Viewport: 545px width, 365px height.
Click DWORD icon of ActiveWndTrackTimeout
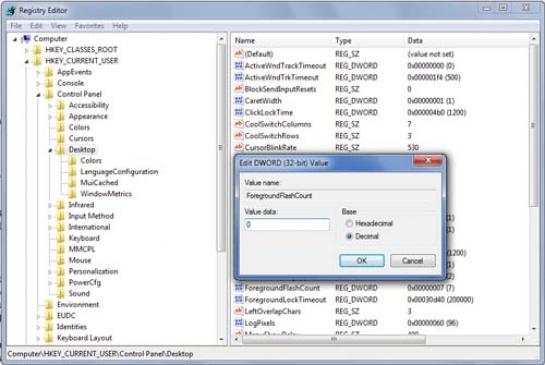click(x=238, y=65)
